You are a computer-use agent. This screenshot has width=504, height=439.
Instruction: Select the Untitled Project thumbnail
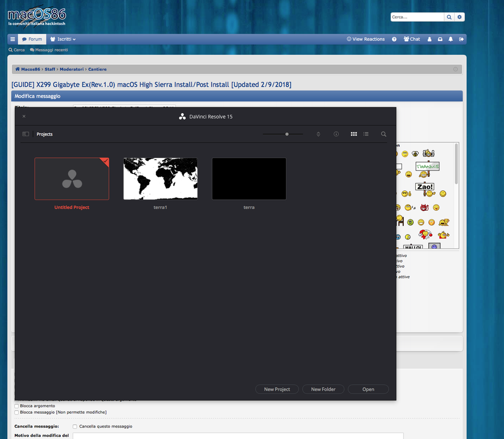point(72,179)
